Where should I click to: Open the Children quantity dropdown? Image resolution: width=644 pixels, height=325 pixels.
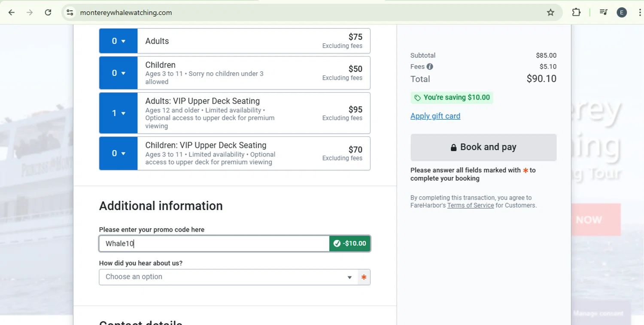pyautogui.click(x=118, y=73)
